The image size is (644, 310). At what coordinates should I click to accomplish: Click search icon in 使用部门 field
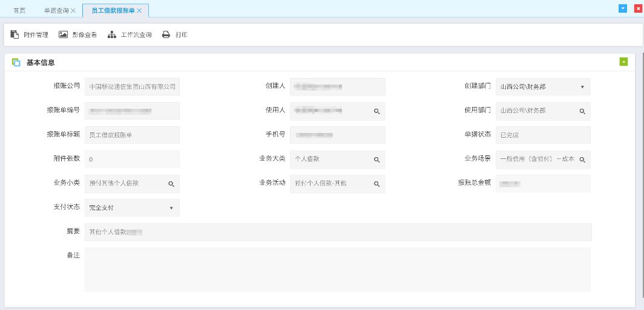(582, 111)
